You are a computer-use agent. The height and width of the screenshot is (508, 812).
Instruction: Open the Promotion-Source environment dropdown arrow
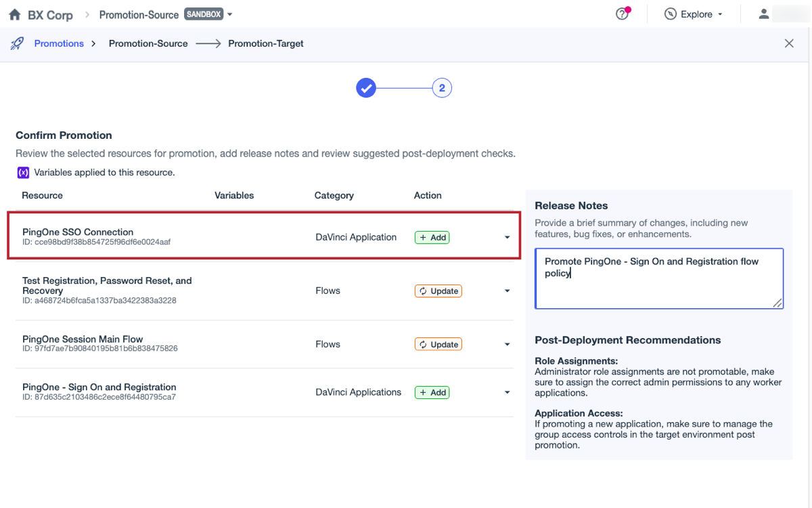230,15
